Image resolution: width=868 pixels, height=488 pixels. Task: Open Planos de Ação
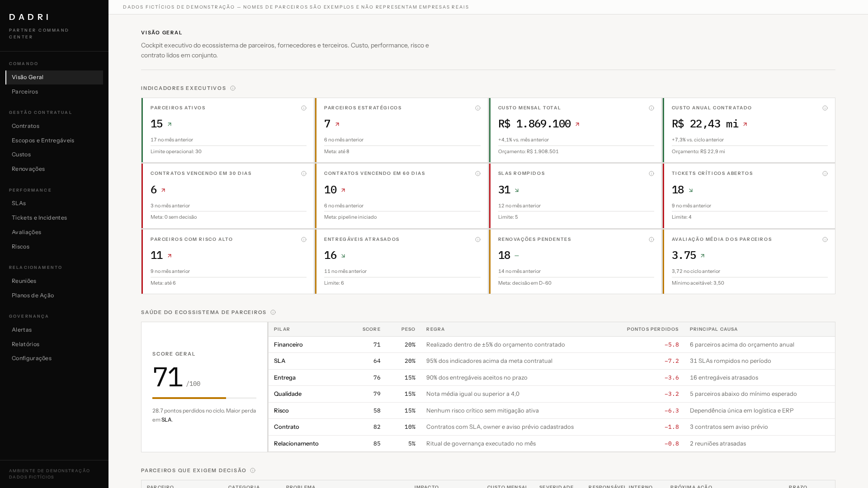(54, 296)
